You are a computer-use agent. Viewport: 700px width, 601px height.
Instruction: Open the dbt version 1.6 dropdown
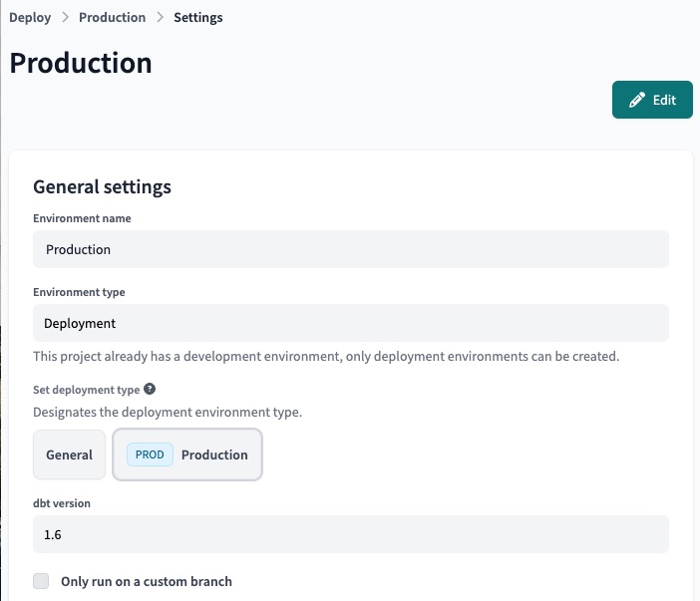(x=350, y=534)
